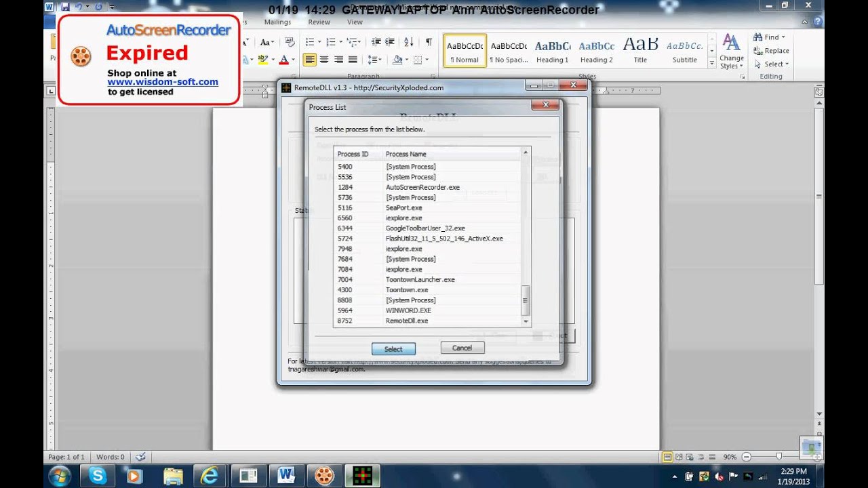Viewport: 868px width, 488px height.
Task: Open Windows Start menu
Action: pyautogui.click(x=59, y=475)
